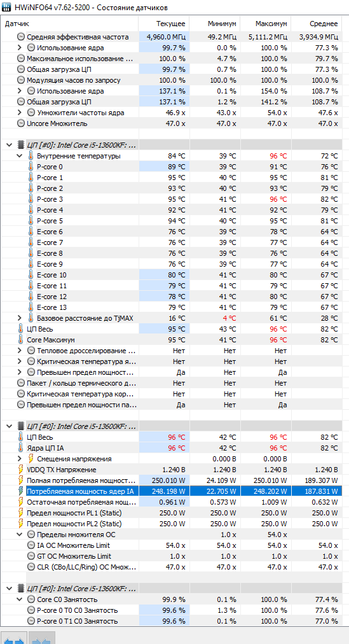Click the thermometer icon of Core Максимум
349x644 pixels.
pos(21,340)
